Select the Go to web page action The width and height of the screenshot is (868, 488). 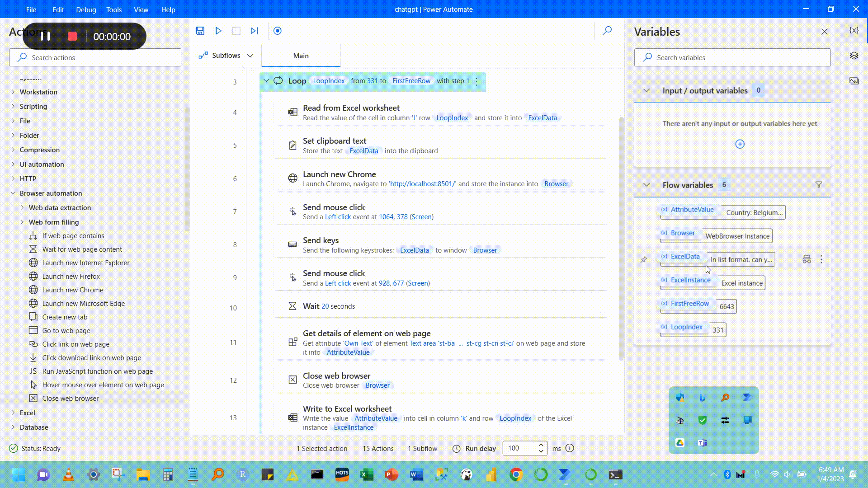point(66,330)
